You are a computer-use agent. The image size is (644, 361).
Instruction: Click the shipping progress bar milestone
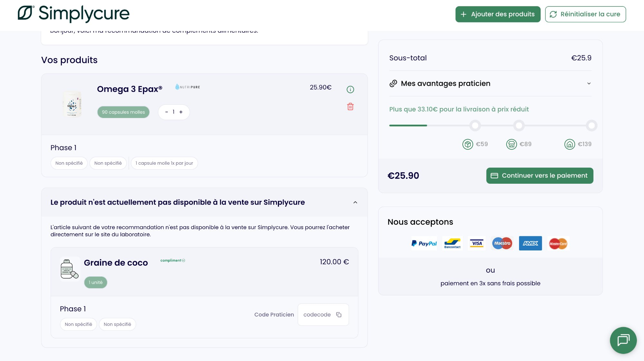point(475,125)
